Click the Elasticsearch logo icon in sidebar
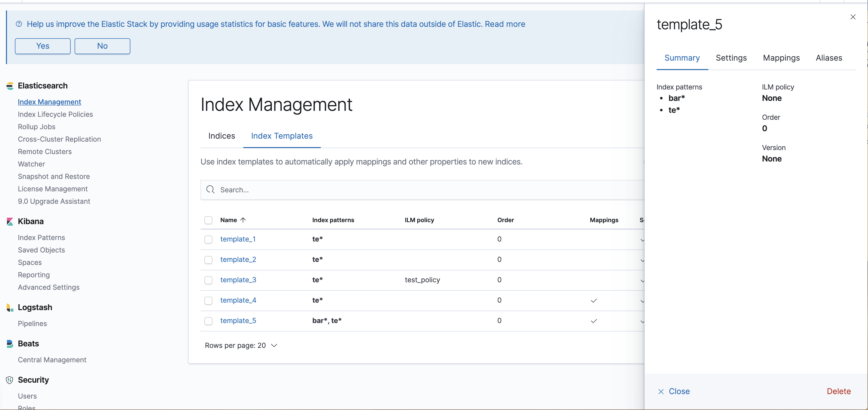 (x=10, y=86)
